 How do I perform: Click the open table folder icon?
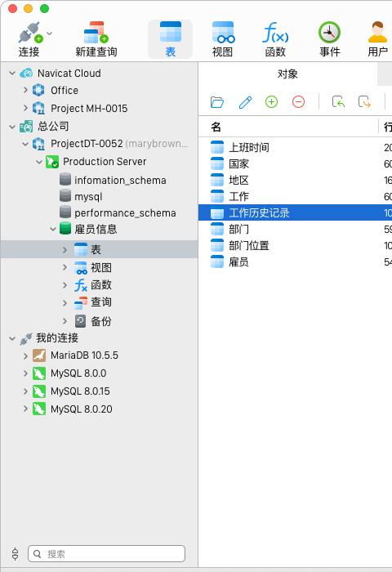(x=217, y=102)
